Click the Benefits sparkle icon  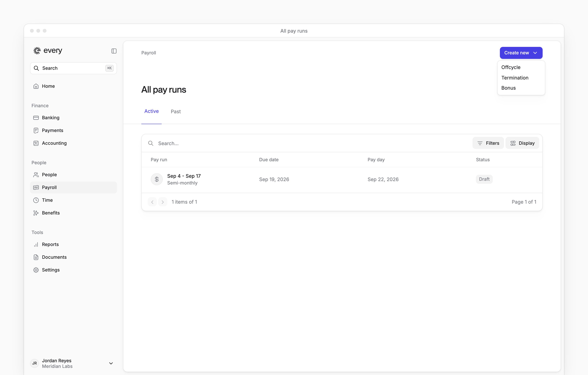click(x=36, y=213)
